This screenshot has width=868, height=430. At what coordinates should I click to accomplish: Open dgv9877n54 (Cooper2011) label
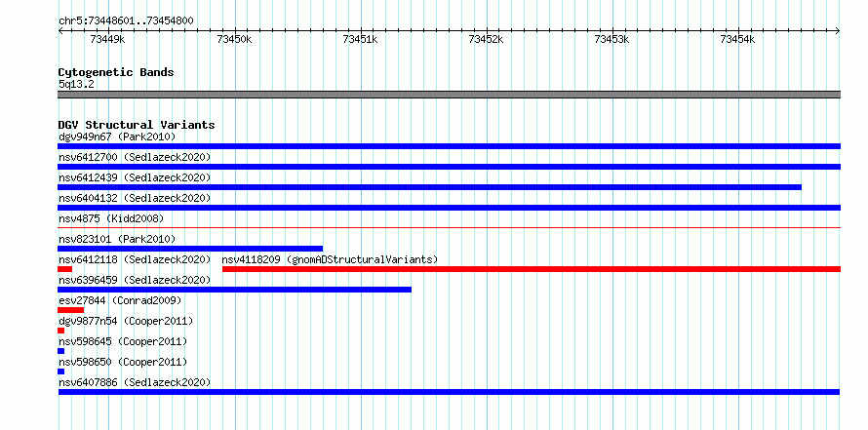click(126, 321)
